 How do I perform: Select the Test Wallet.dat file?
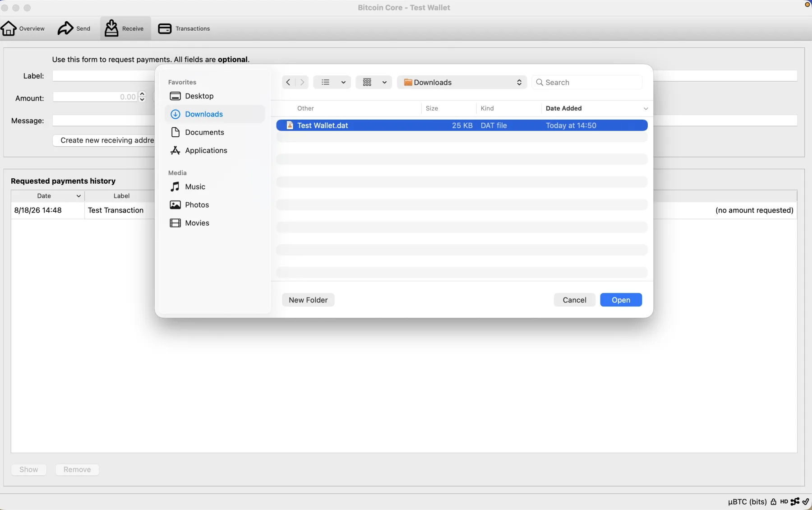click(462, 125)
